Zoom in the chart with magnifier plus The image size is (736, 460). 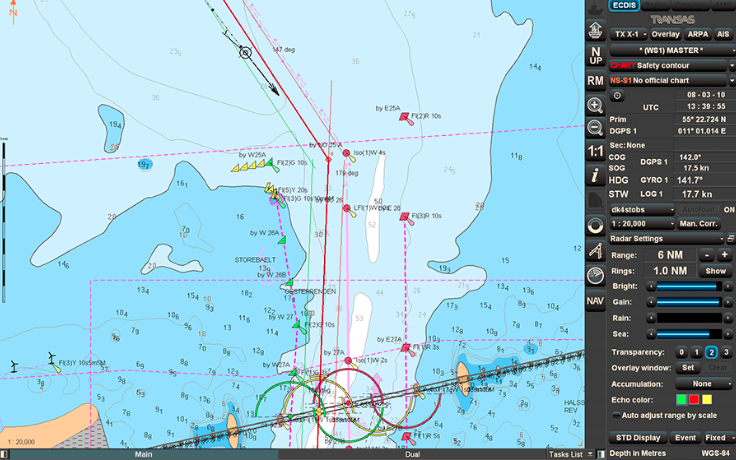click(x=595, y=105)
